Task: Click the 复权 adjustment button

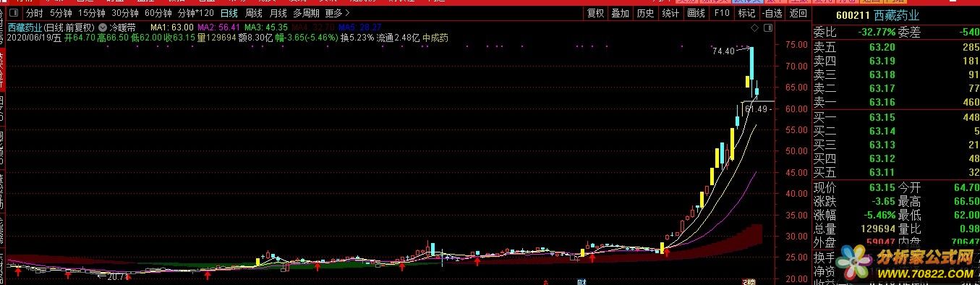Action: pos(595,13)
